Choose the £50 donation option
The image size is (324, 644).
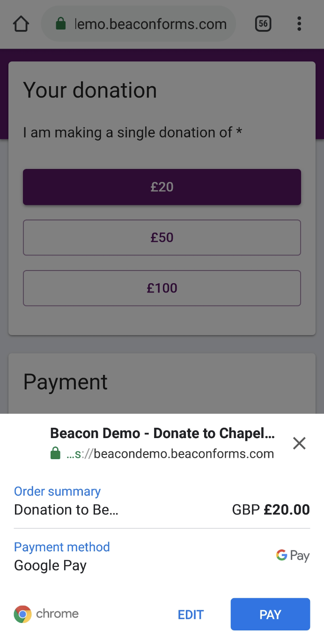pyautogui.click(x=162, y=238)
